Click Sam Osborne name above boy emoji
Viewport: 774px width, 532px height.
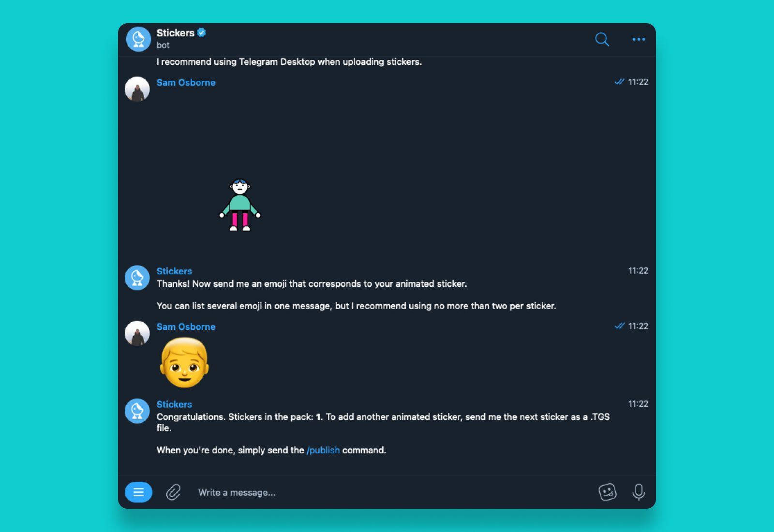186,327
